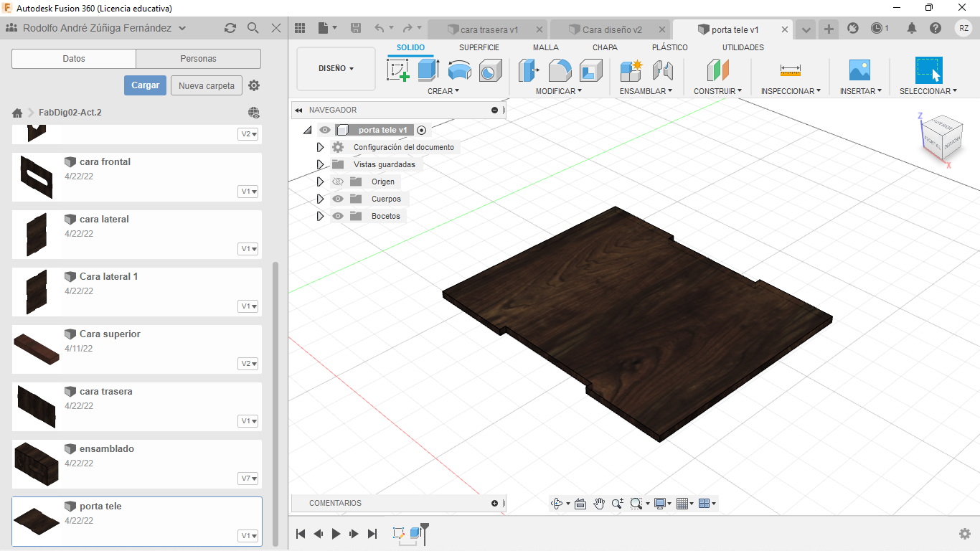Expand the Cuerpos tree node
980x551 pixels.
(321, 199)
